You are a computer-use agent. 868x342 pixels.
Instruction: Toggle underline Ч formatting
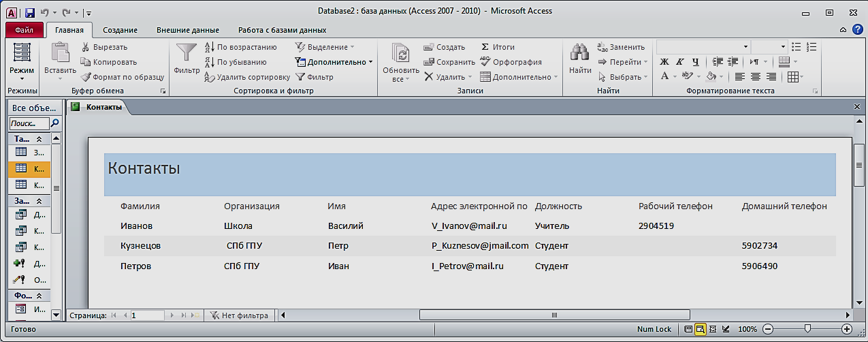(x=695, y=61)
